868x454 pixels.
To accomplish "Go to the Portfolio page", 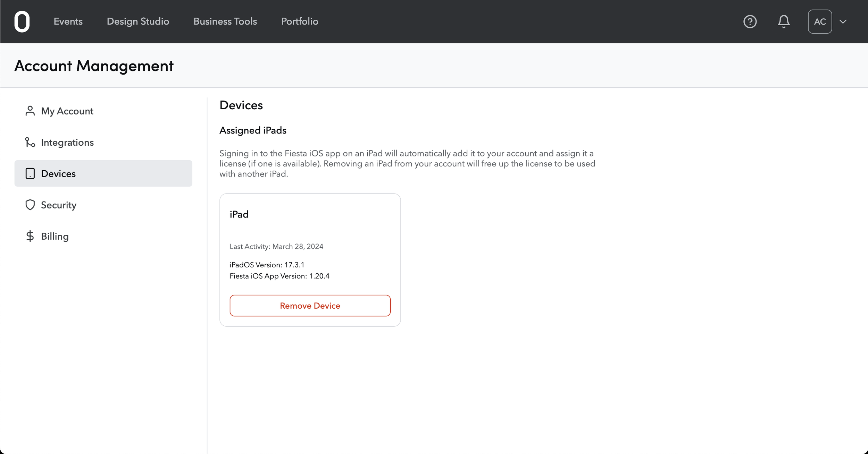I will pyautogui.click(x=300, y=22).
